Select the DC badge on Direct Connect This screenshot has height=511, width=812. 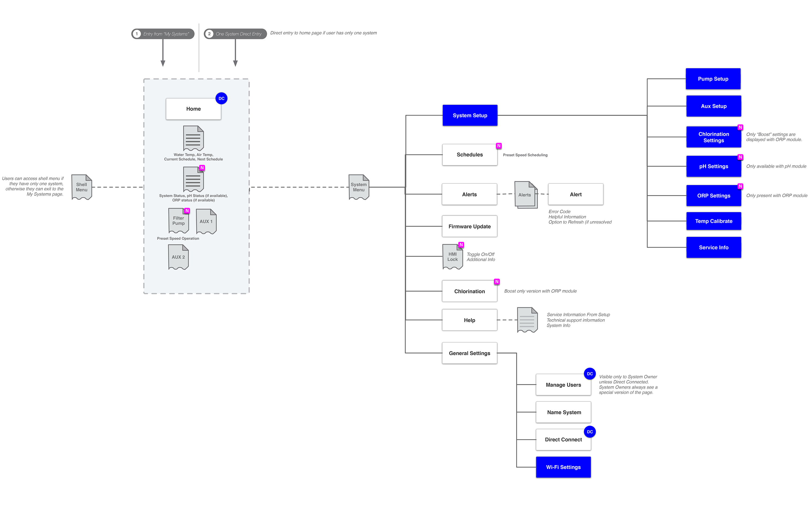[x=590, y=432]
